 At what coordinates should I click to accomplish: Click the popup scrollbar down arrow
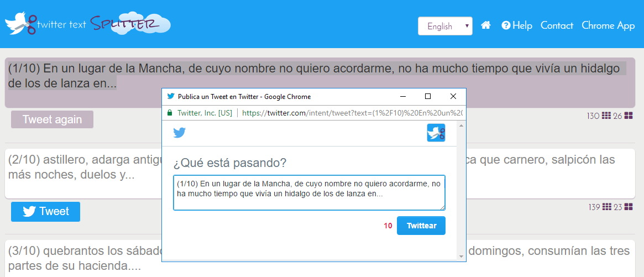(x=461, y=257)
